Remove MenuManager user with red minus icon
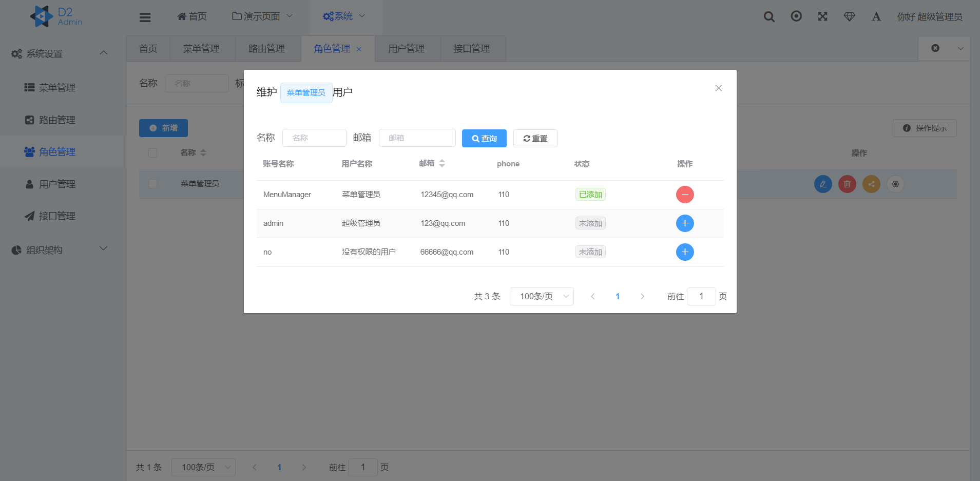 pos(684,195)
